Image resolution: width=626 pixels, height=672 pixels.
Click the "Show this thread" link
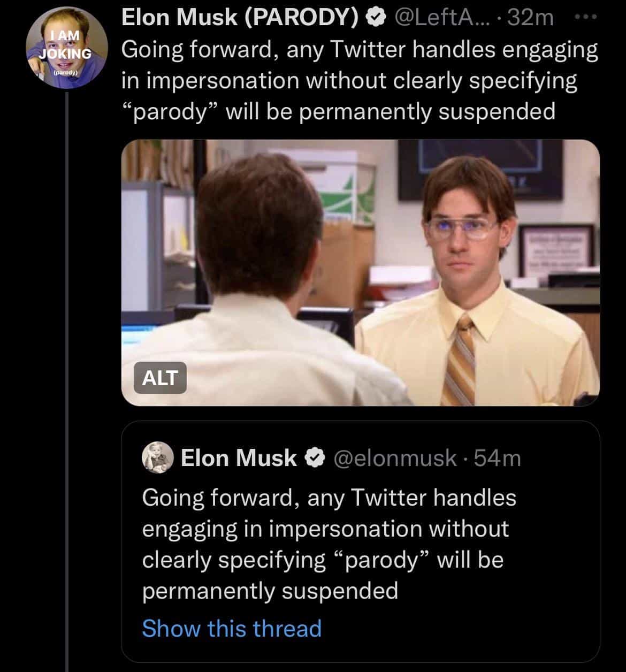pos(232,628)
